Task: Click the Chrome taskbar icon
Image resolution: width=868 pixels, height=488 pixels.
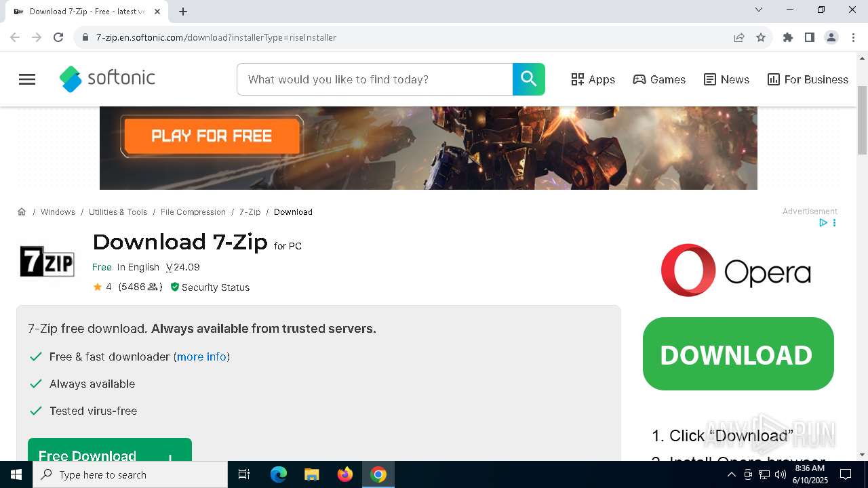Action: coord(378,474)
